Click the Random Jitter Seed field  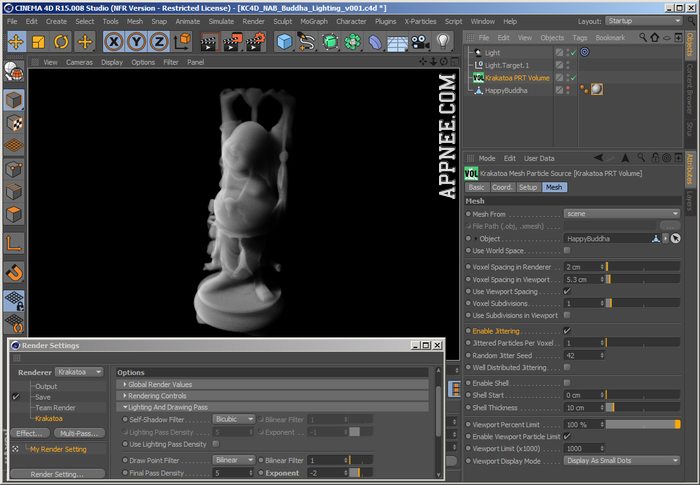tap(584, 355)
